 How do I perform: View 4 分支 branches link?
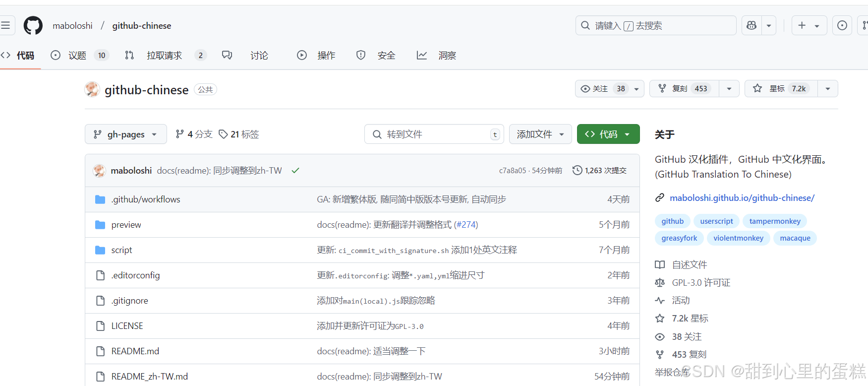194,134
